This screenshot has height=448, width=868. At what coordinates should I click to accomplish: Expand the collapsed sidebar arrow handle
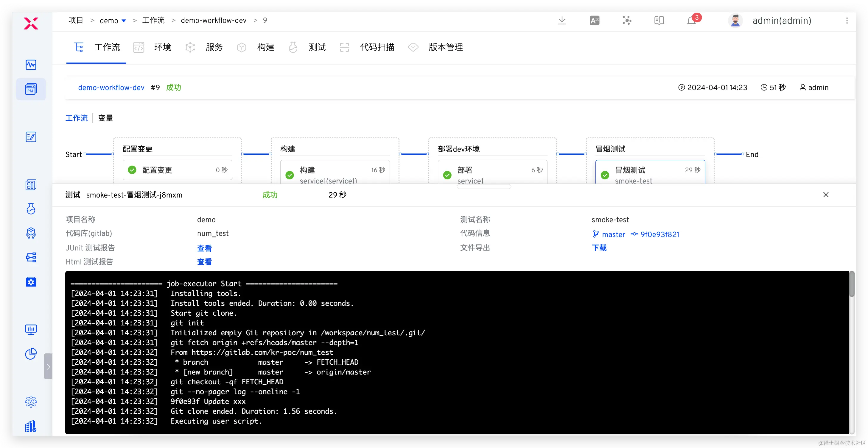point(48,366)
